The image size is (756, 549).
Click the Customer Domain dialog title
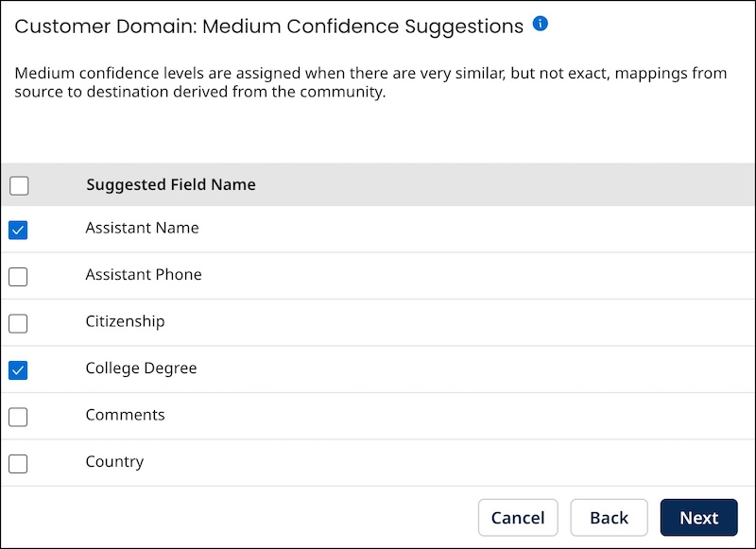(x=265, y=26)
